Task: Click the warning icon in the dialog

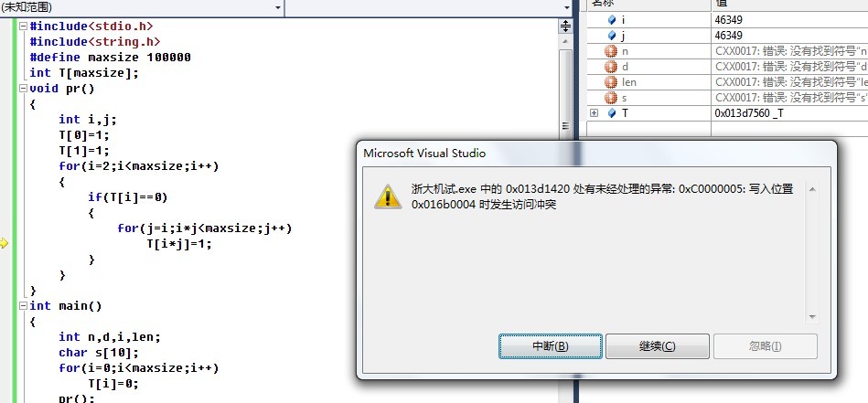Action: click(388, 196)
